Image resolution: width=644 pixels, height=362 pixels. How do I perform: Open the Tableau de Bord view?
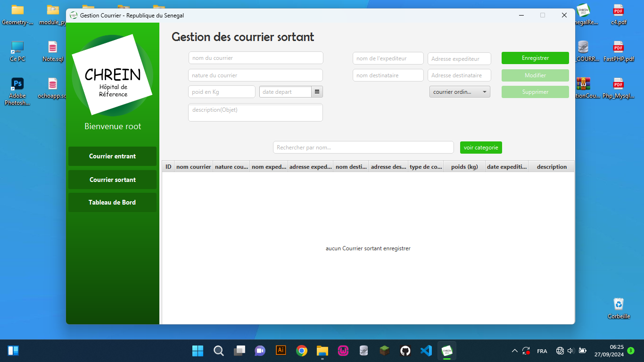click(x=112, y=202)
